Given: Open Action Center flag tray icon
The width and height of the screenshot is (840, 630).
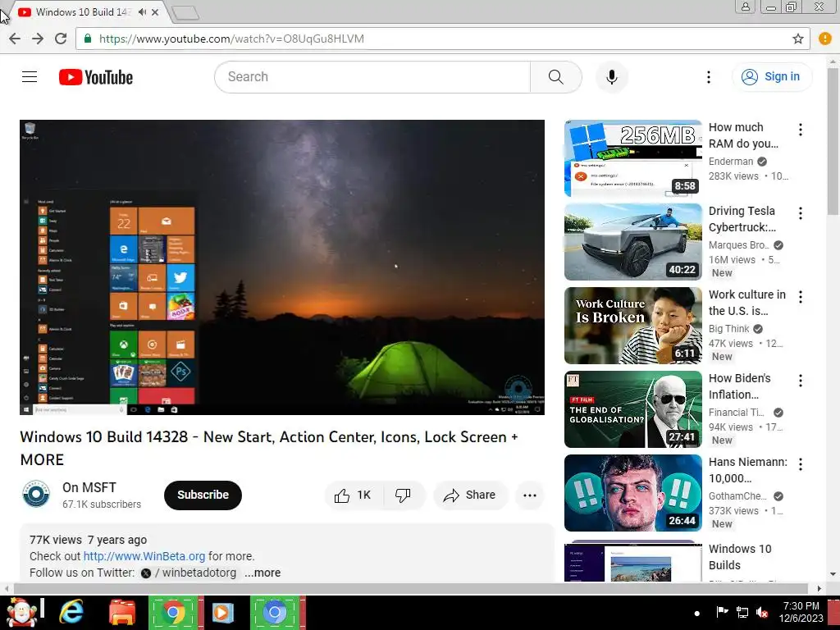Looking at the screenshot, I should [x=722, y=612].
